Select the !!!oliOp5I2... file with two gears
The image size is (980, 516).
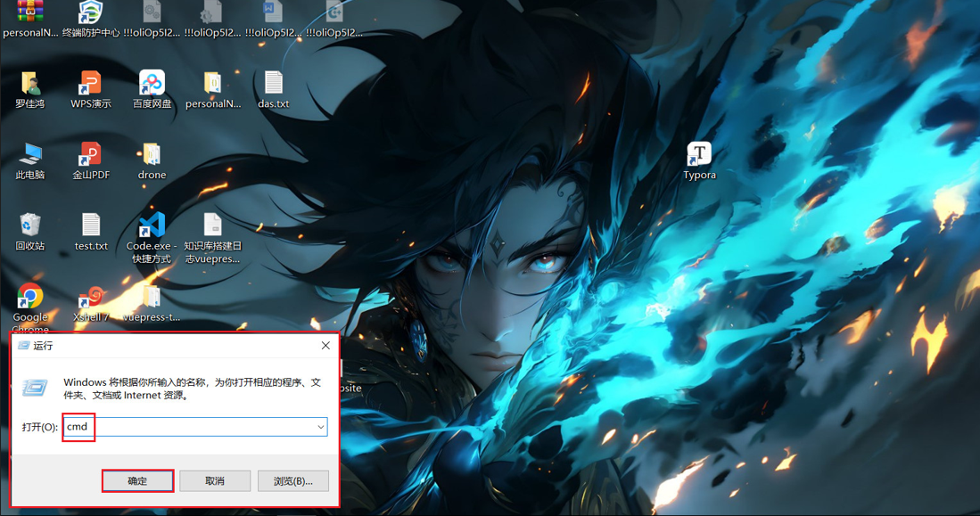click(152, 12)
